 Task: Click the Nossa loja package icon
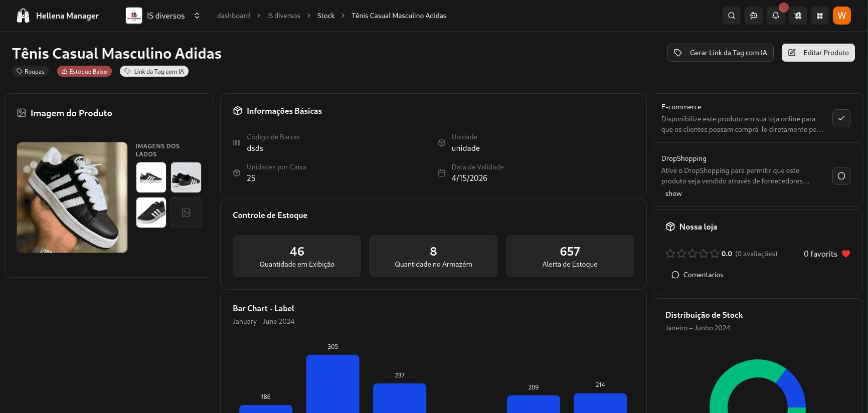(670, 227)
